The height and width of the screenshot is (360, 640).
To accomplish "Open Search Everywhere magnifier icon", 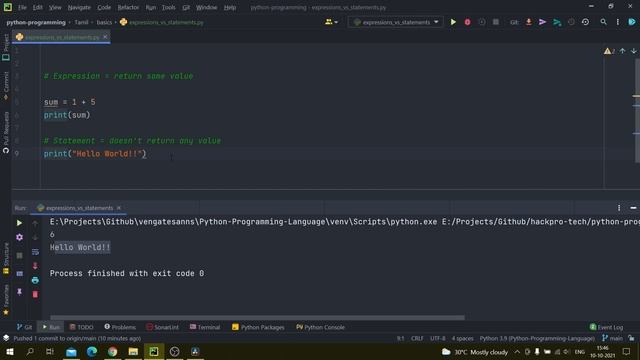I will 603,22.
